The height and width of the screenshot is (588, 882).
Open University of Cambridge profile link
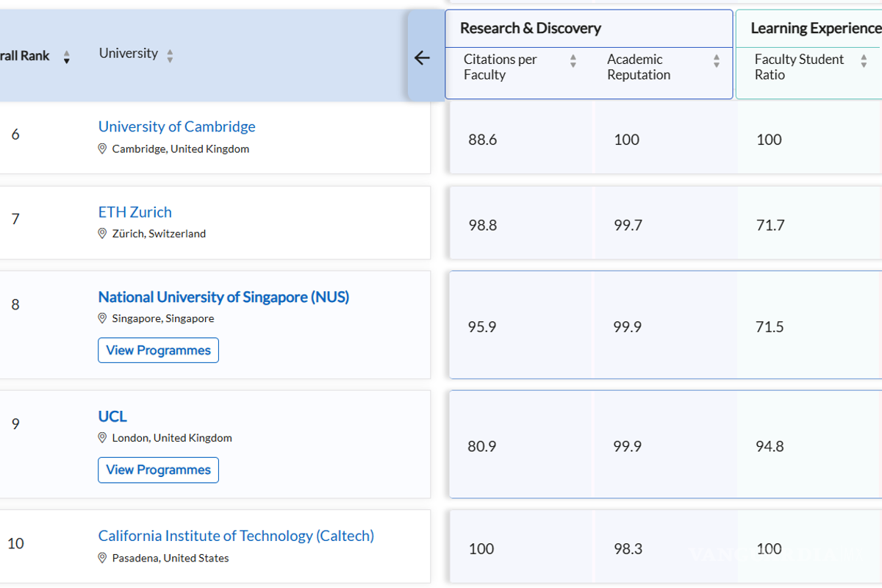tap(176, 126)
